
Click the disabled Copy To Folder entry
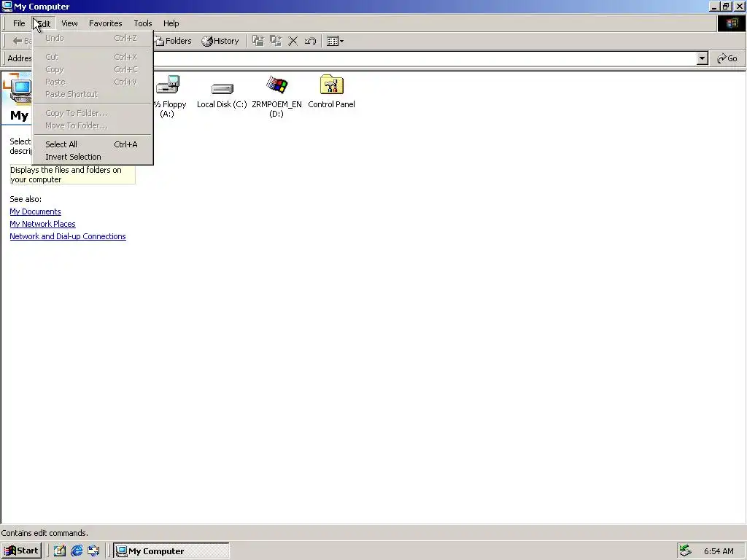93,113
